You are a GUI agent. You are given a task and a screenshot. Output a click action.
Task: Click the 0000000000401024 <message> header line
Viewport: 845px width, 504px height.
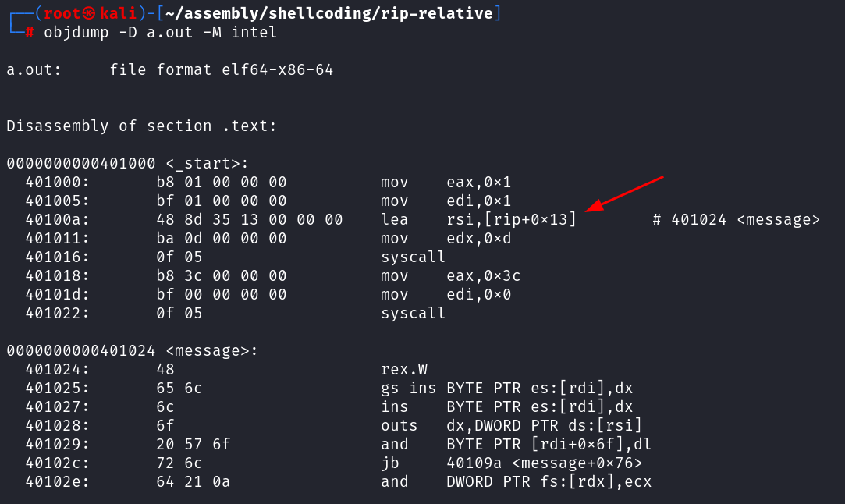(x=132, y=351)
